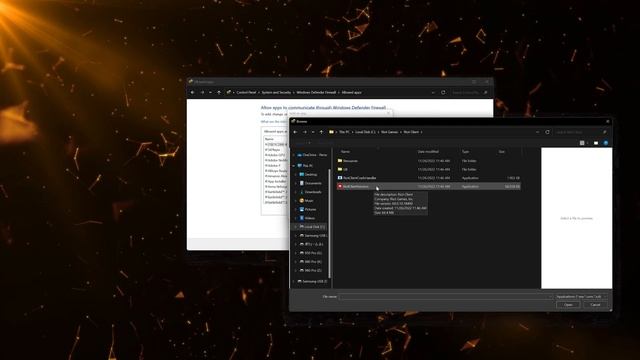
Task: Refresh the Browse dialog folder view
Action: [x=547, y=132]
